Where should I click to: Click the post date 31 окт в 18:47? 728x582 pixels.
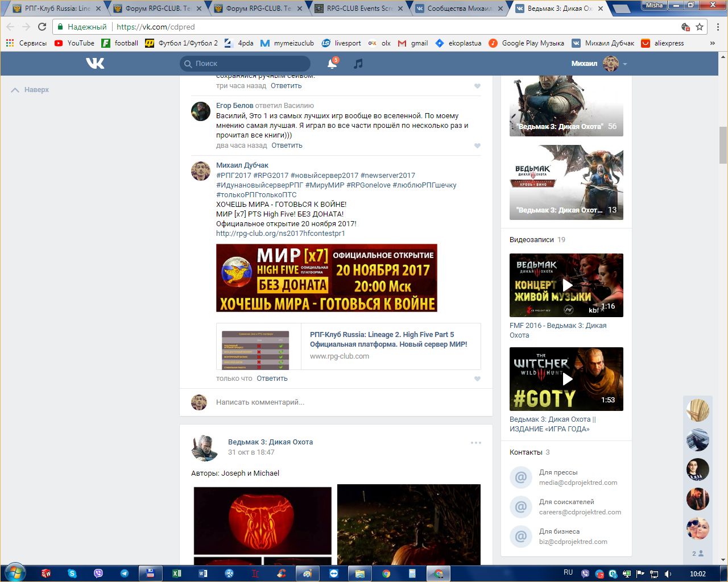coord(251,452)
